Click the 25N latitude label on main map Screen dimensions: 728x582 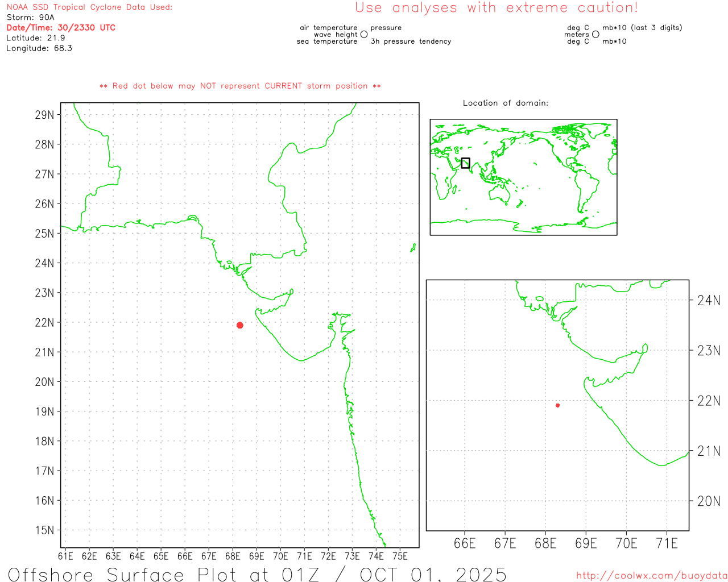(45, 234)
